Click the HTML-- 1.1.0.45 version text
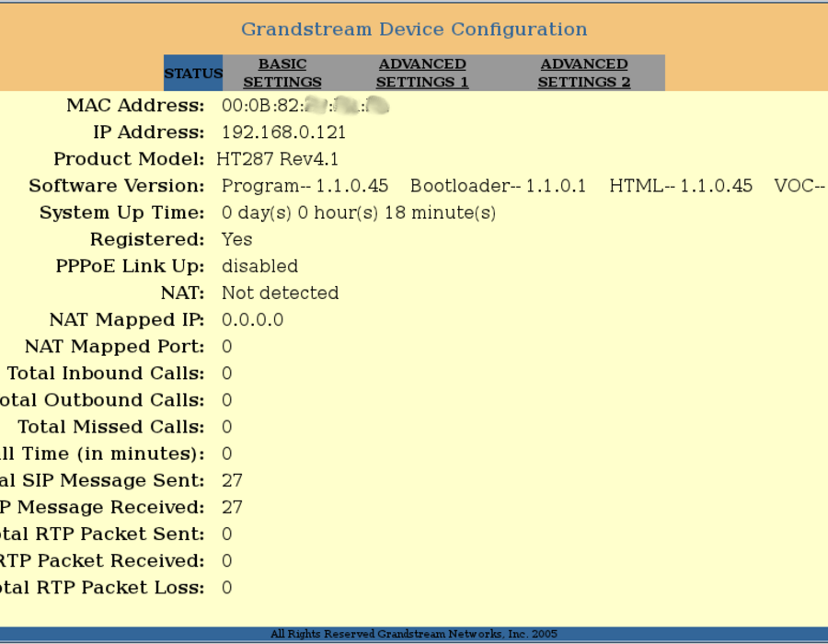This screenshot has height=644, width=828. point(681,186)
